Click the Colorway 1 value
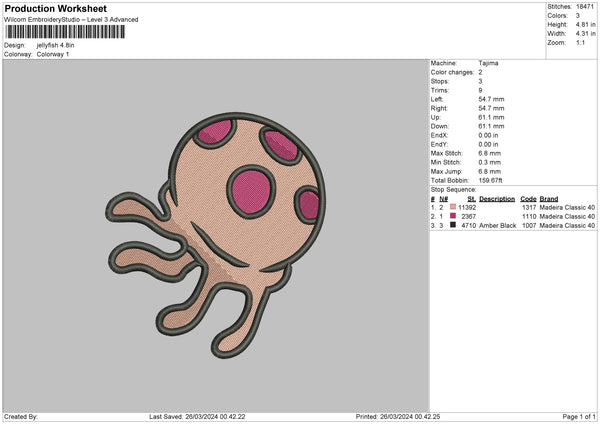The width and height of the screenshot is (600, 424). click(54, 54)
